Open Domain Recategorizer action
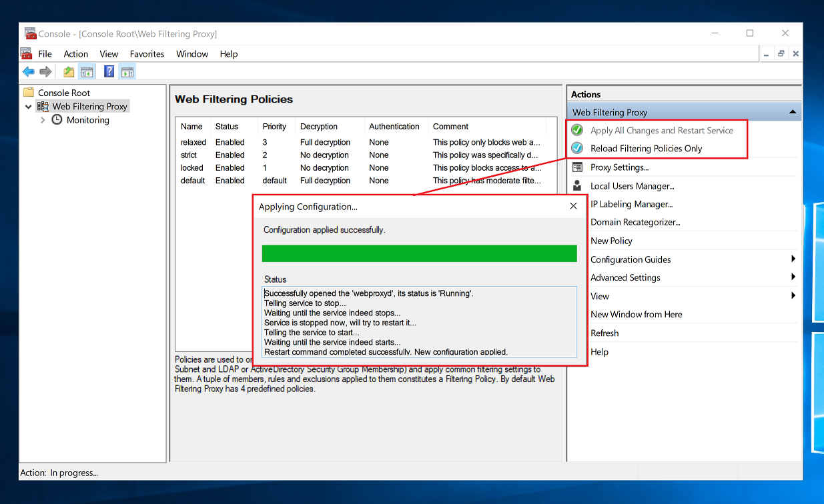This screenshot has height=504, width=824. (635, 222)
